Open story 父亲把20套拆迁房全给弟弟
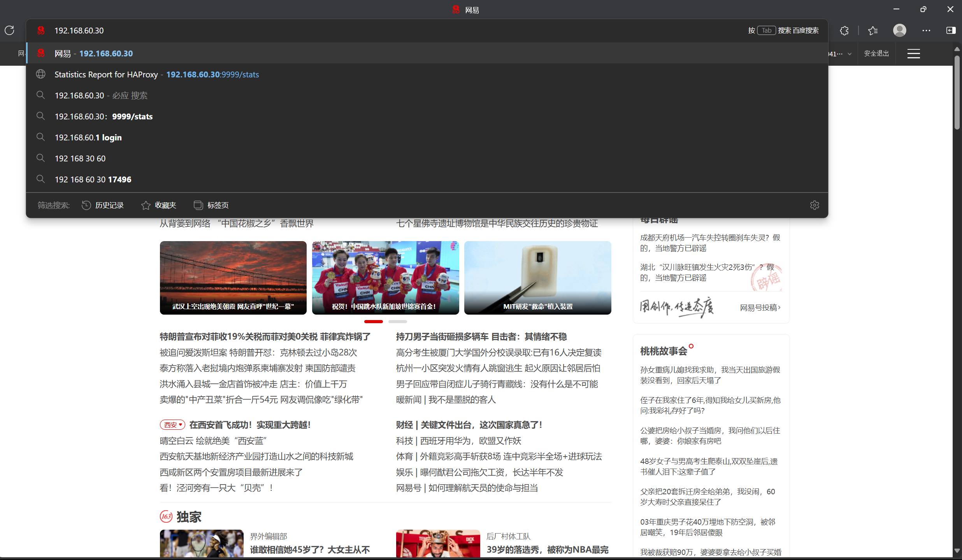 [708, 497]
